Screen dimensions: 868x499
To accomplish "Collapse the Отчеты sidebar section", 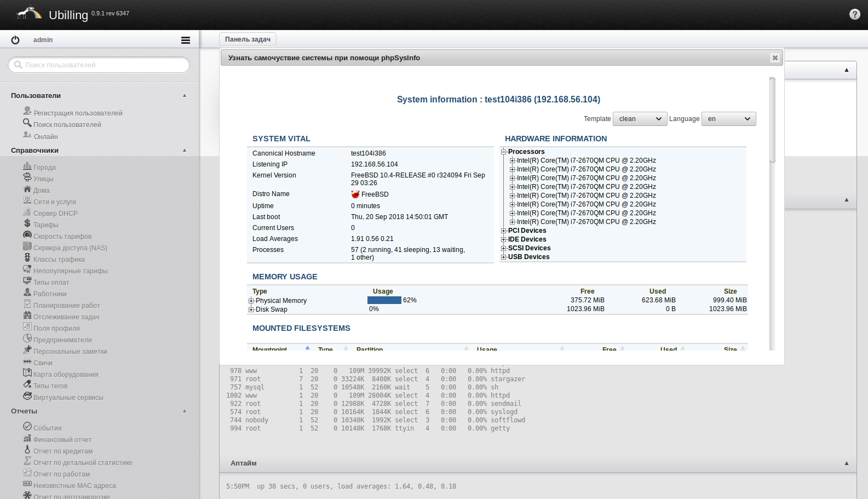I will click(x=185, y=411).
